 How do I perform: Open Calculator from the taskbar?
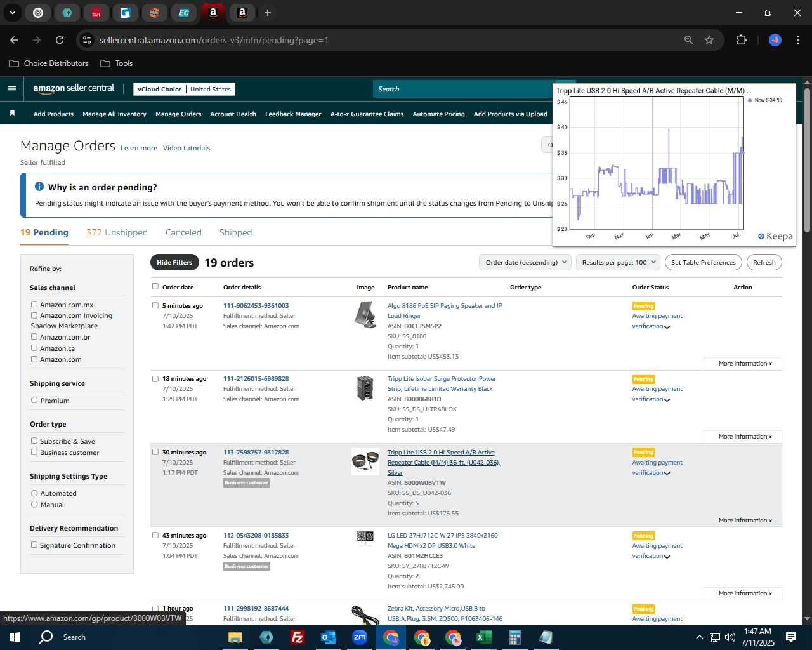514,637
